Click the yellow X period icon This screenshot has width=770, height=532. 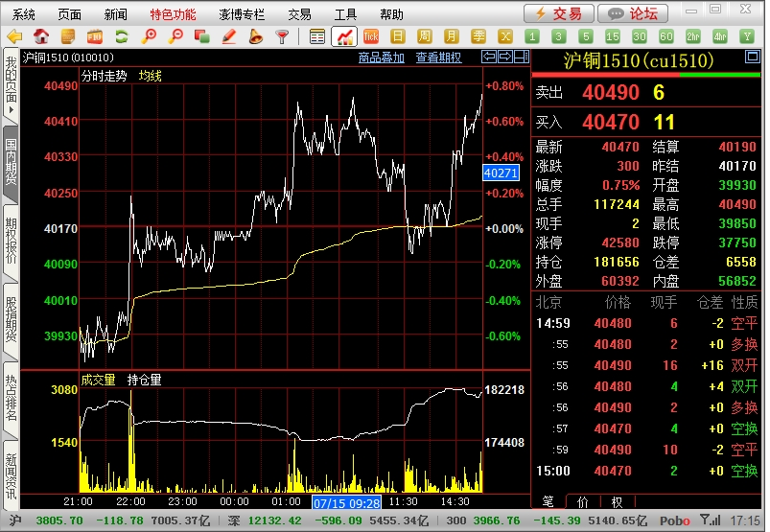point(505,36)
